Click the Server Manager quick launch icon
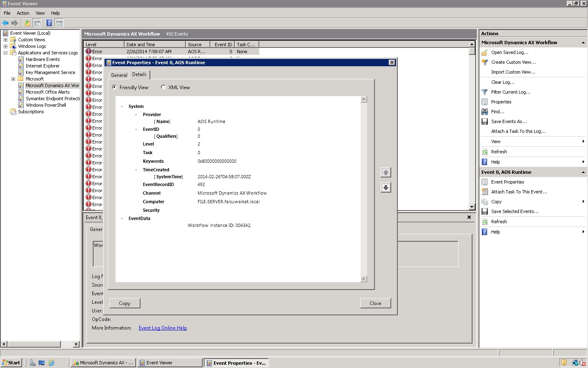 32,363
